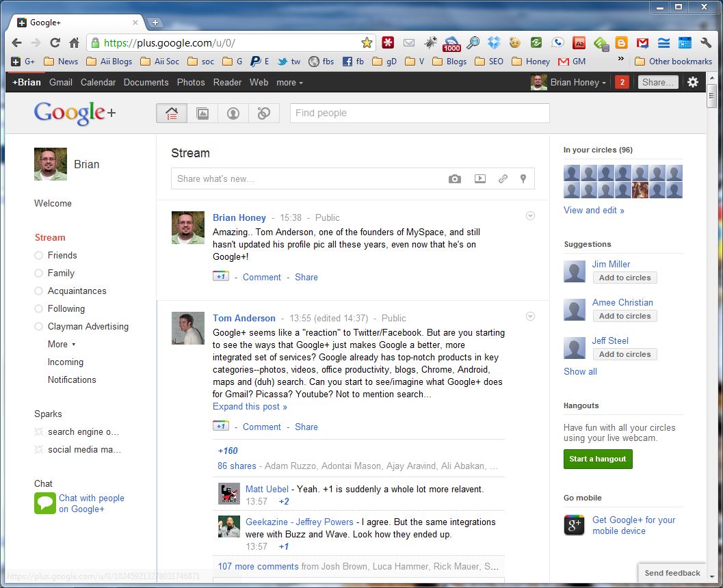The width and height of the screenshot is (723, 588).
Task: Open the Brian Honey account dropdown
Action: (x=578, y=83)
